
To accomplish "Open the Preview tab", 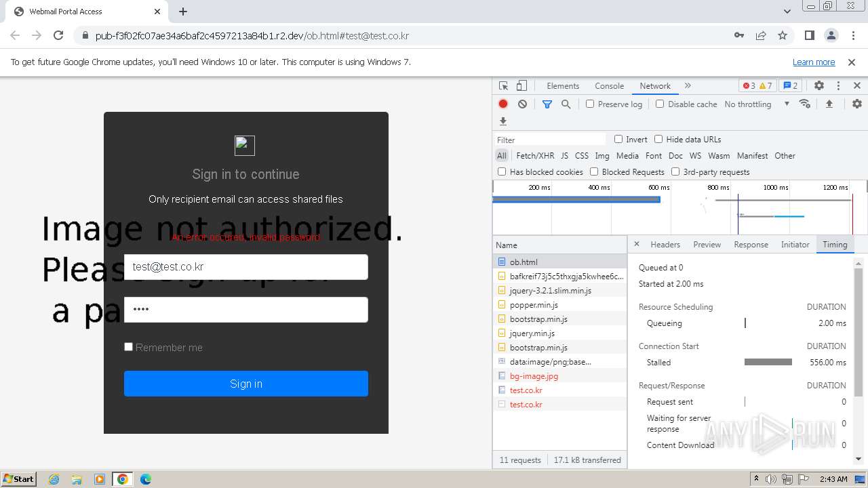I will coord(707,245).
